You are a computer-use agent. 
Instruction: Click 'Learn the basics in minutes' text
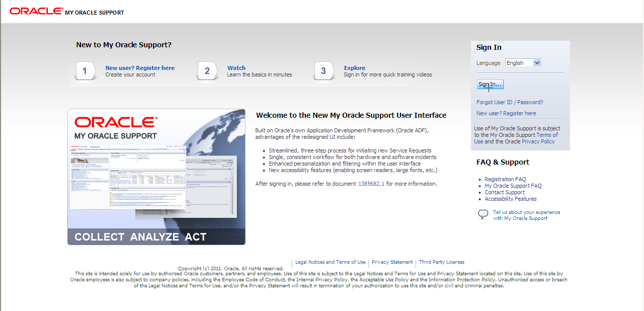click(260, 74)
